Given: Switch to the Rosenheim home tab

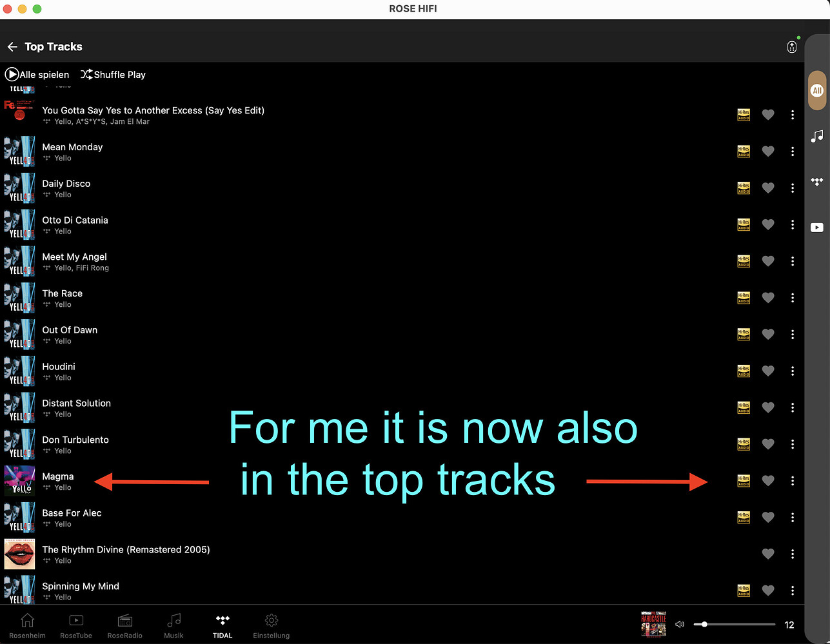Looking at the screenshot, I should pyautogui.click(x=27, y=626).
